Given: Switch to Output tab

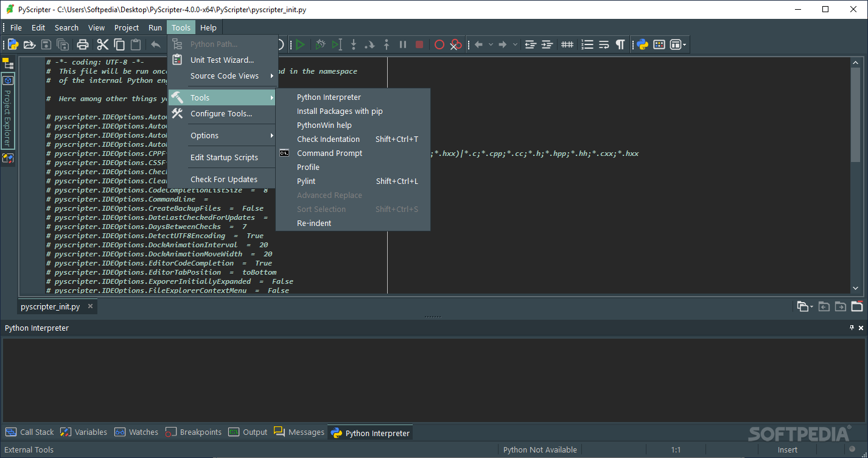Looking at the screenshot, I should coord(248,432).
